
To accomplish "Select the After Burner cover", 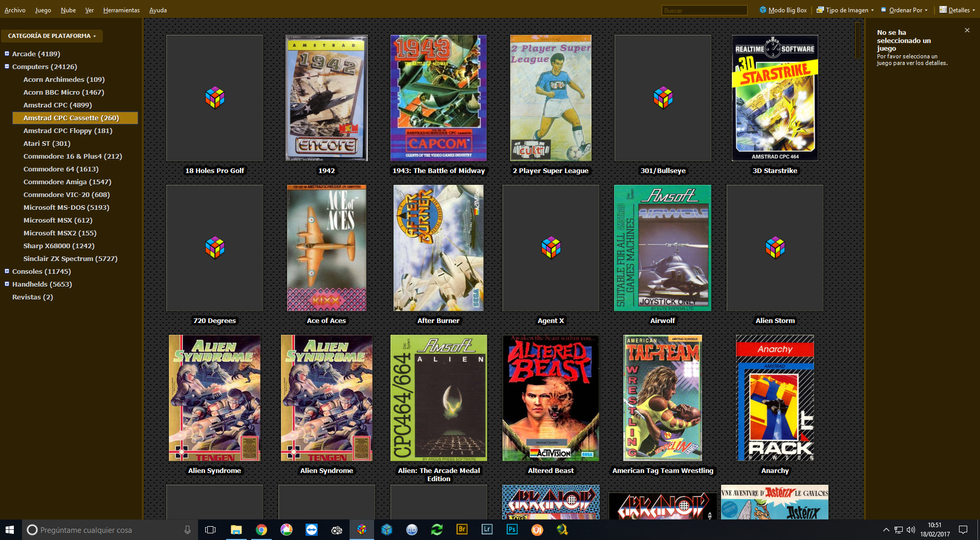I will 439,248.
